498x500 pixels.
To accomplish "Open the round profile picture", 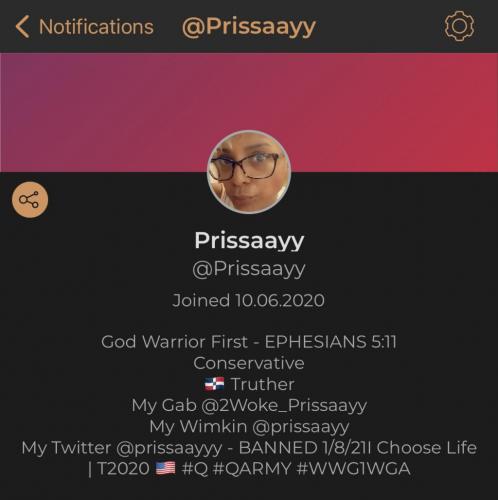I will (249, 172).
